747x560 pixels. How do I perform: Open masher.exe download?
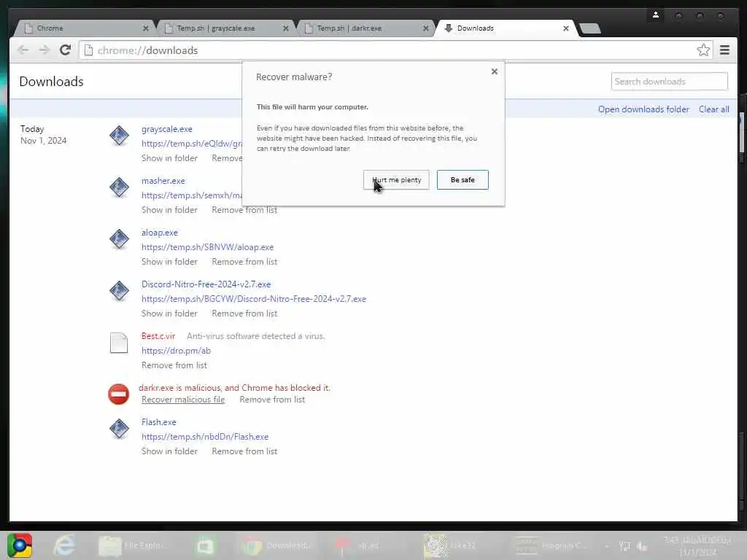coord(163,181)
